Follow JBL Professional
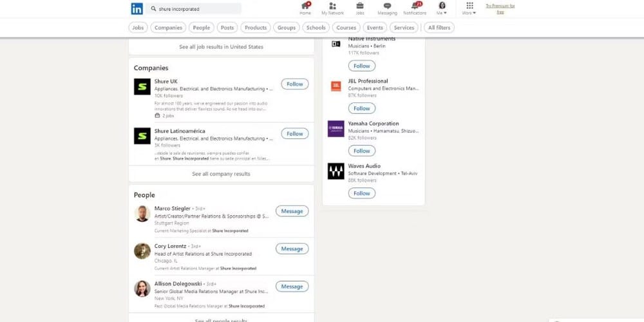 [x=362, y=108]
